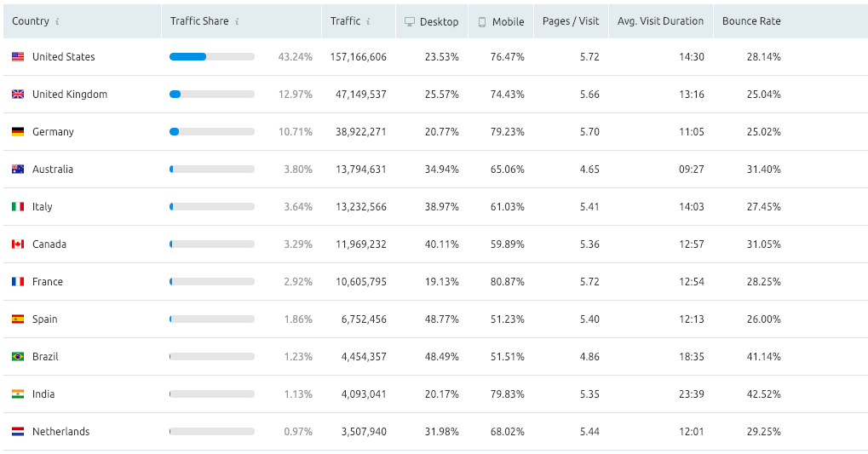Click the Australia flag icon
The image size is (868, 454).
[18, 169]
